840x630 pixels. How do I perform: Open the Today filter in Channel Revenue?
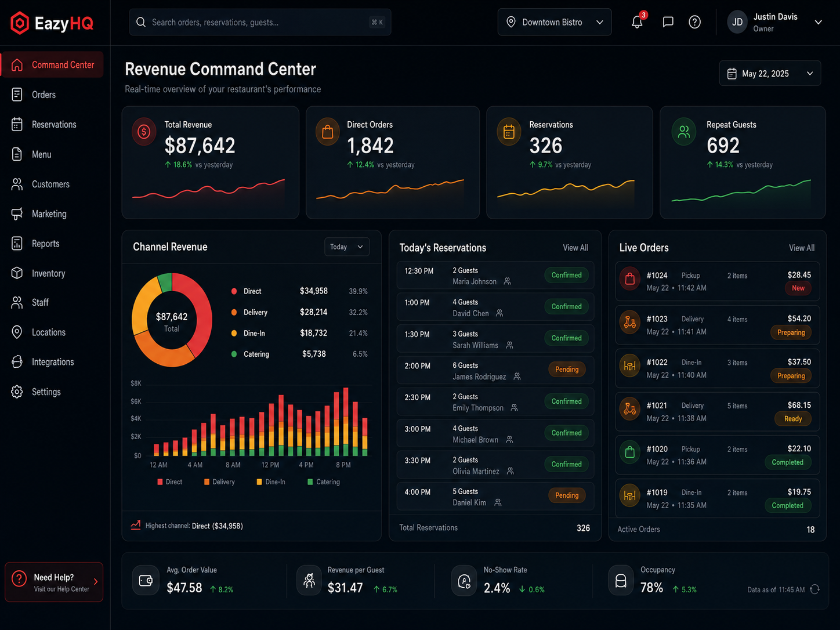[347, 247]
